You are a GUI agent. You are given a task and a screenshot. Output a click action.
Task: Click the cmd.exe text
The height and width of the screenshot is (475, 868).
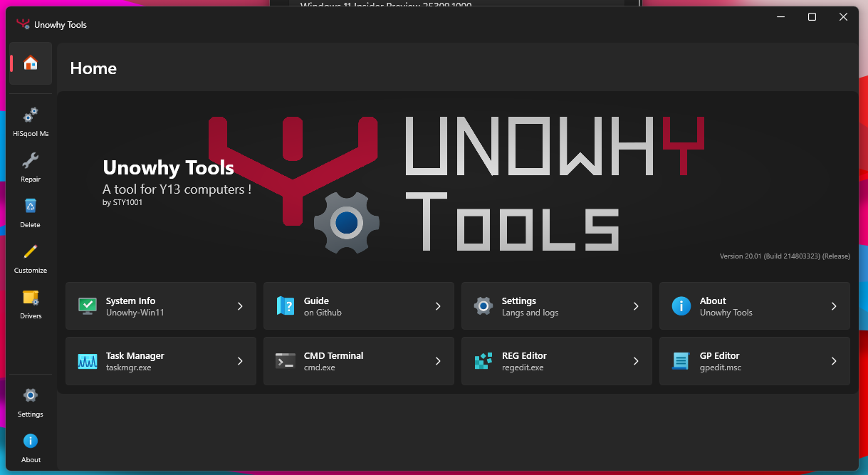(x=319, y=367)
